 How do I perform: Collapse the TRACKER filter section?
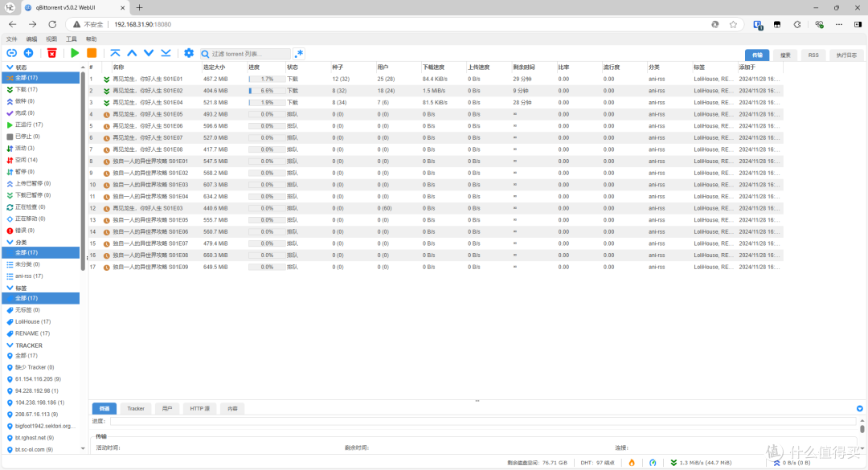click(x=10, y=345)
